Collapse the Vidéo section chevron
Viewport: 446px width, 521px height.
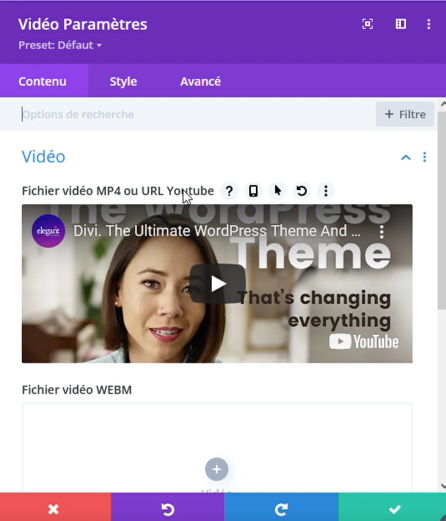pyautogui.click(x=406, y=157)
